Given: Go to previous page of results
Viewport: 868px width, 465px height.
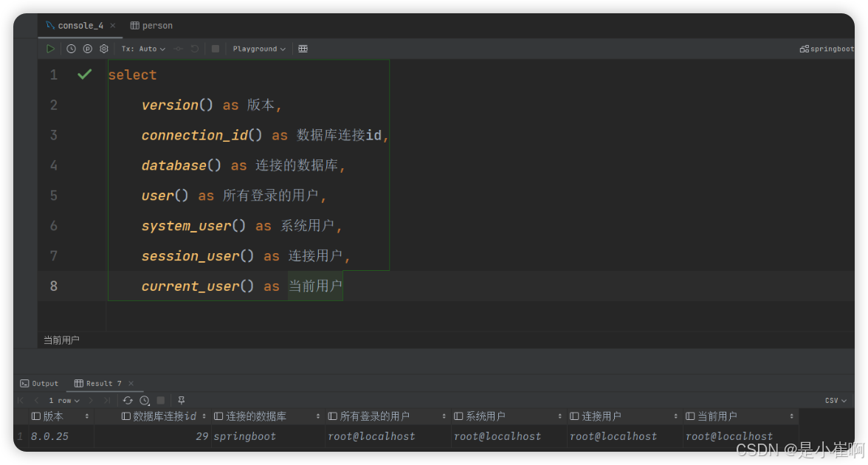Looking at the screenshot, I should [37, 400].
